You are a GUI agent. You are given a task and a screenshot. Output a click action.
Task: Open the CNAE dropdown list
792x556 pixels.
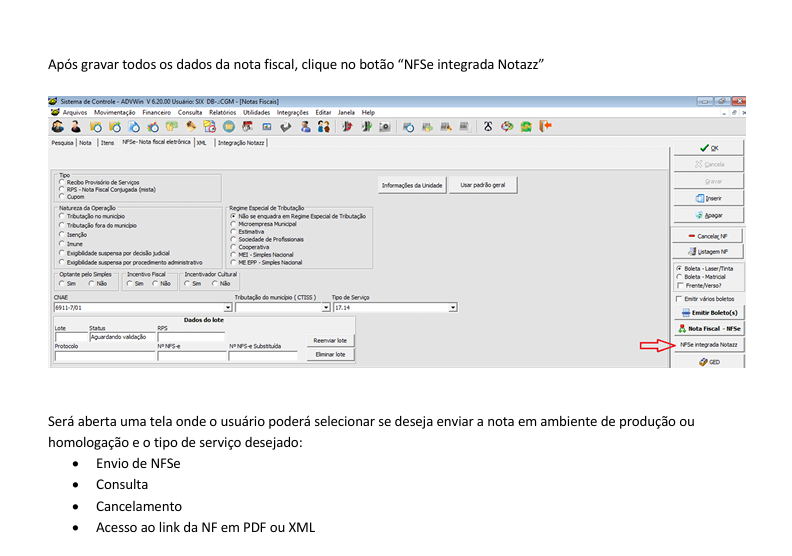(228, 308)
